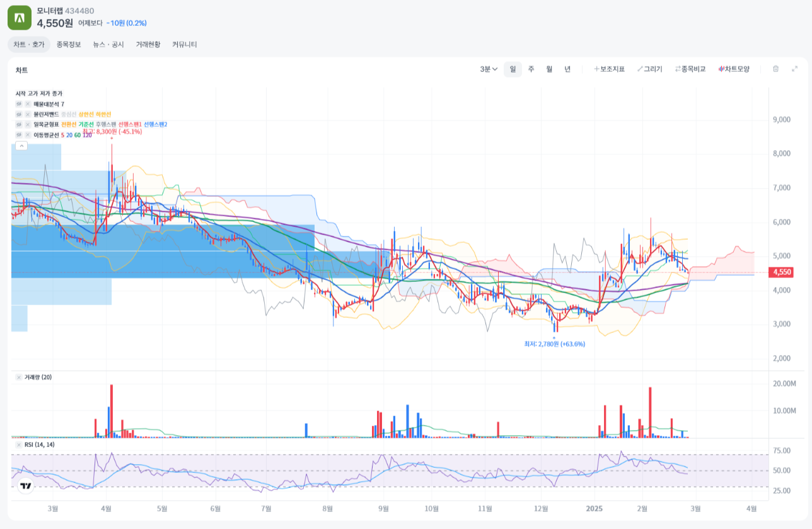Click the 매물대분석 7 indicator label
The height and width of the screenshot is (529, 812).
pyautogui.click(x=49, y=104)
